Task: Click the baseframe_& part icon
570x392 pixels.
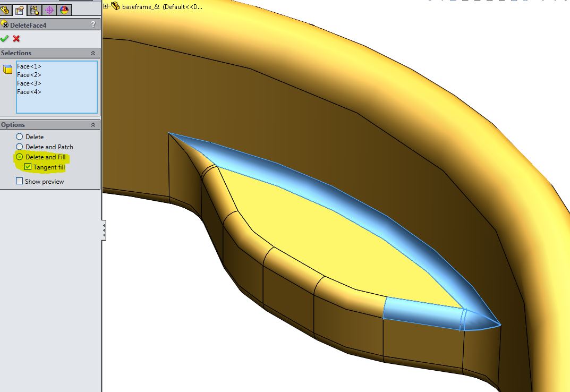Action: [115, 6]
